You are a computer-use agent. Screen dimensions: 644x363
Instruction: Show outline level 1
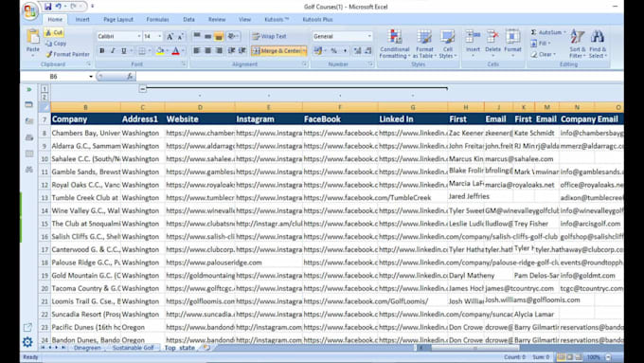(45, 88)
